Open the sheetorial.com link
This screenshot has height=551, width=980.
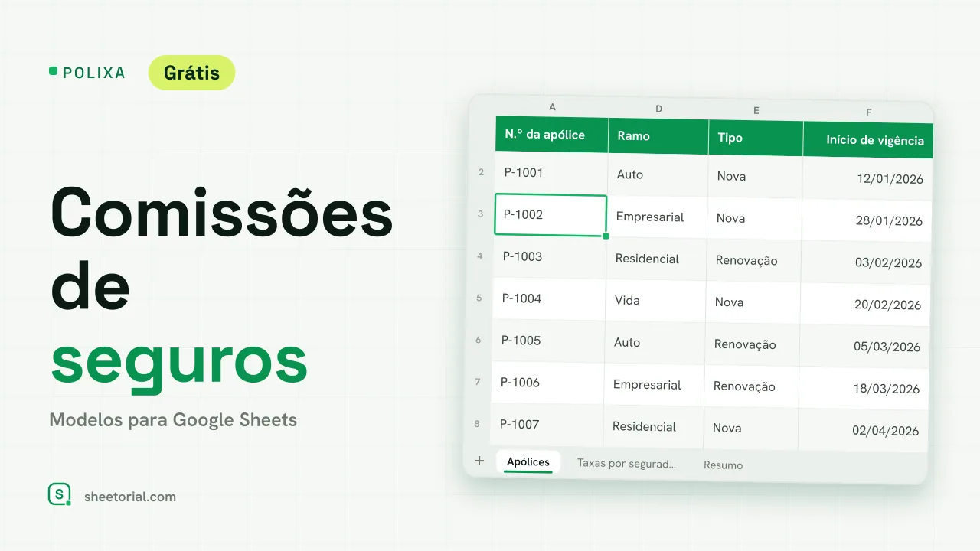coord(130,497)
